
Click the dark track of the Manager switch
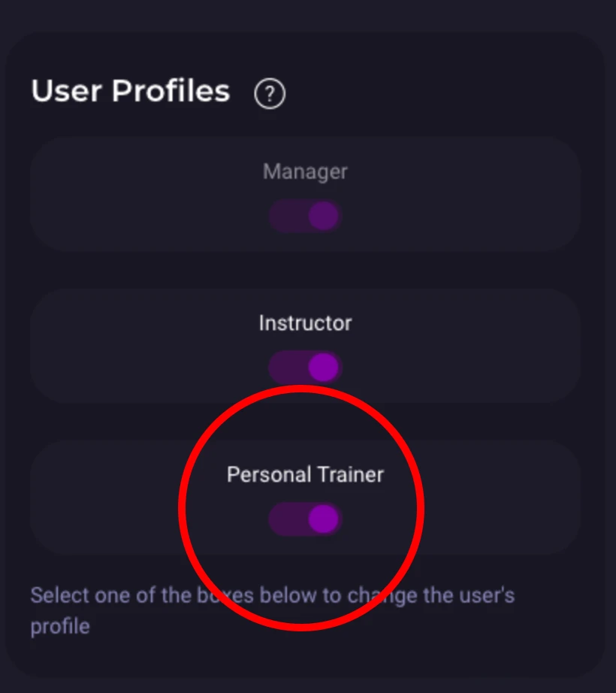(x=285, y=216)
